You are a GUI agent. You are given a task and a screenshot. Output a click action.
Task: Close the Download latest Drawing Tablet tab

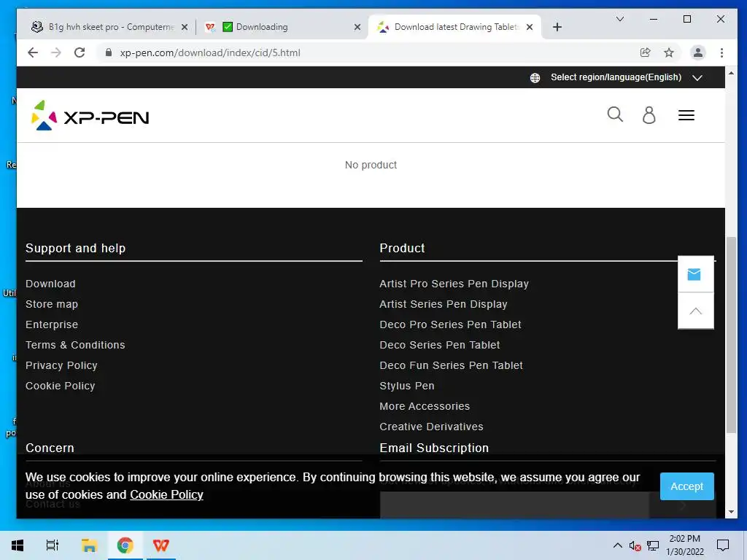pos(530,27)
